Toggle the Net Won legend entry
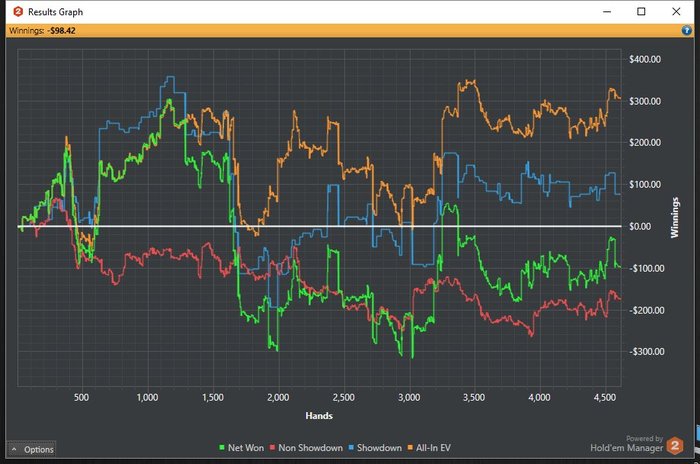This screenshot has width=700, height=464. pos(242,447)
